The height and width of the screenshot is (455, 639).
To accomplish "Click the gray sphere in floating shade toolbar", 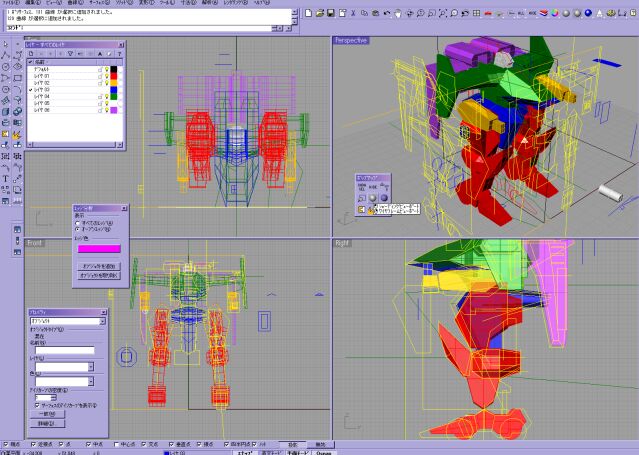I will [372, 198].
